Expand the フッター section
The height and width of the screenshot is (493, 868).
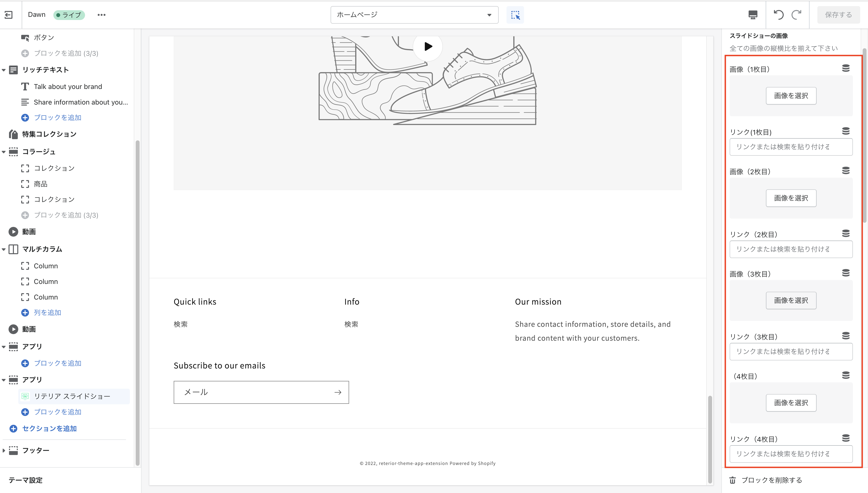[4, 451]
